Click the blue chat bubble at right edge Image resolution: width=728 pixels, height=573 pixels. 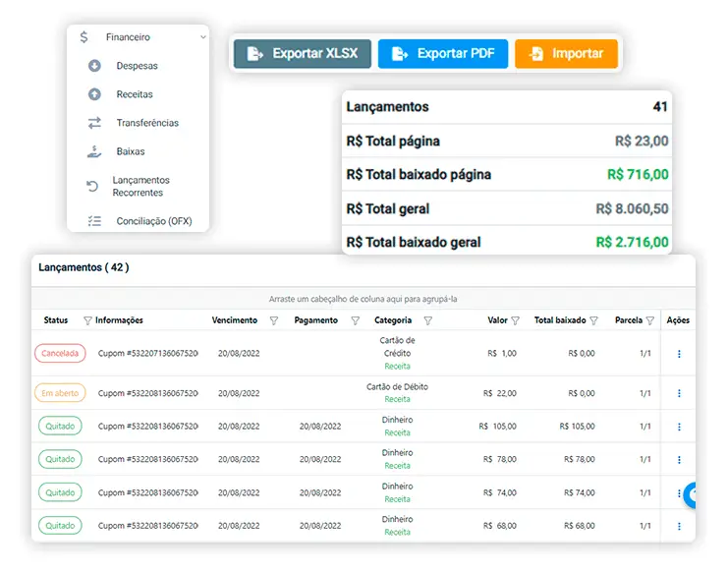[x=690, y=495]
